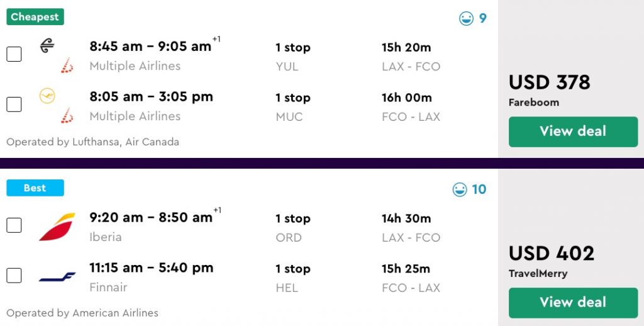This screenshot has height=326, width=644.
Task: View the USD 378 Fareboom deal
Action: click(x=573, y=132)
